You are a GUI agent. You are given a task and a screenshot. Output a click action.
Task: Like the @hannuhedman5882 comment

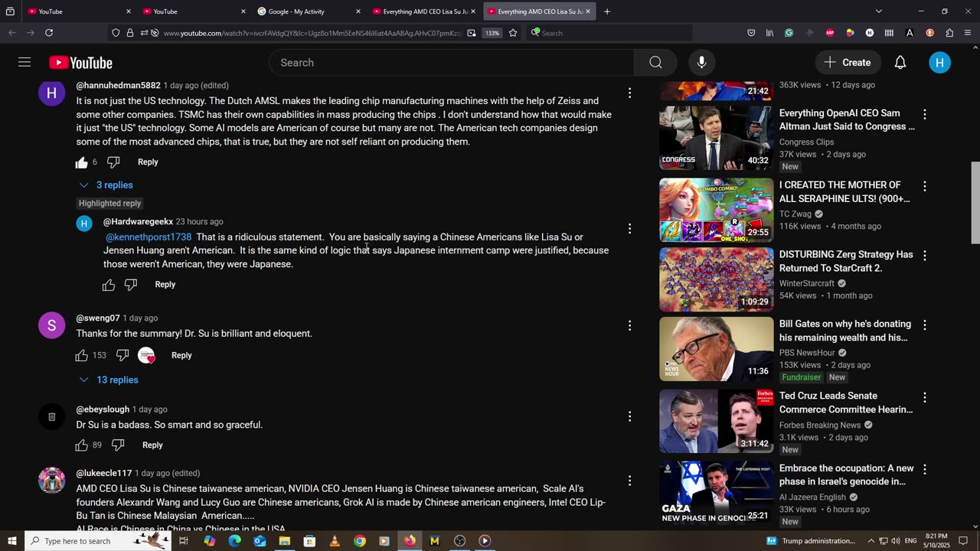pyautogui.click(x=82, y=162)
